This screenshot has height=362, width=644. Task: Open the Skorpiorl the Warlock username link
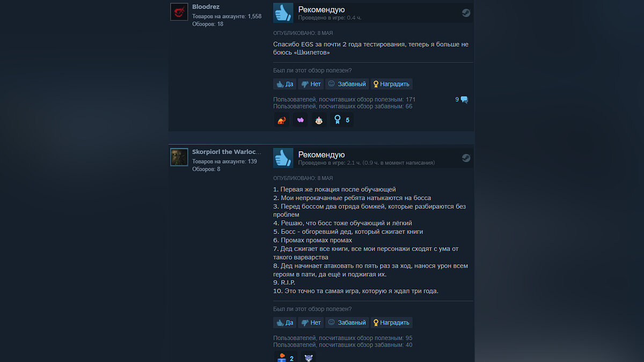(226, 152)
